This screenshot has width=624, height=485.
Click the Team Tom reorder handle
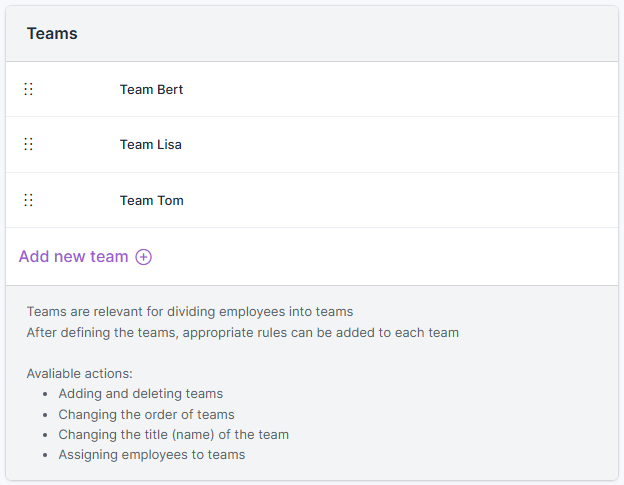point(28,200)
